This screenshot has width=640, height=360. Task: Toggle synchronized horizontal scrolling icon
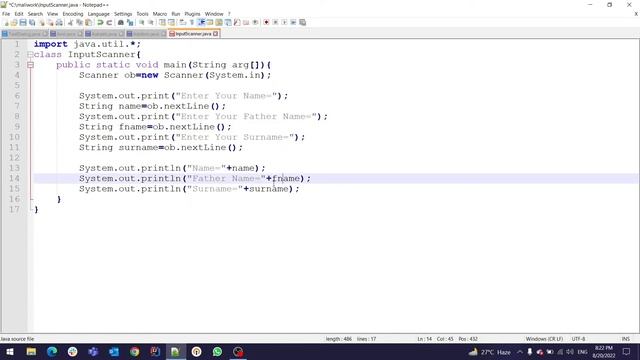pyautogui.click(x=171, y=22)
